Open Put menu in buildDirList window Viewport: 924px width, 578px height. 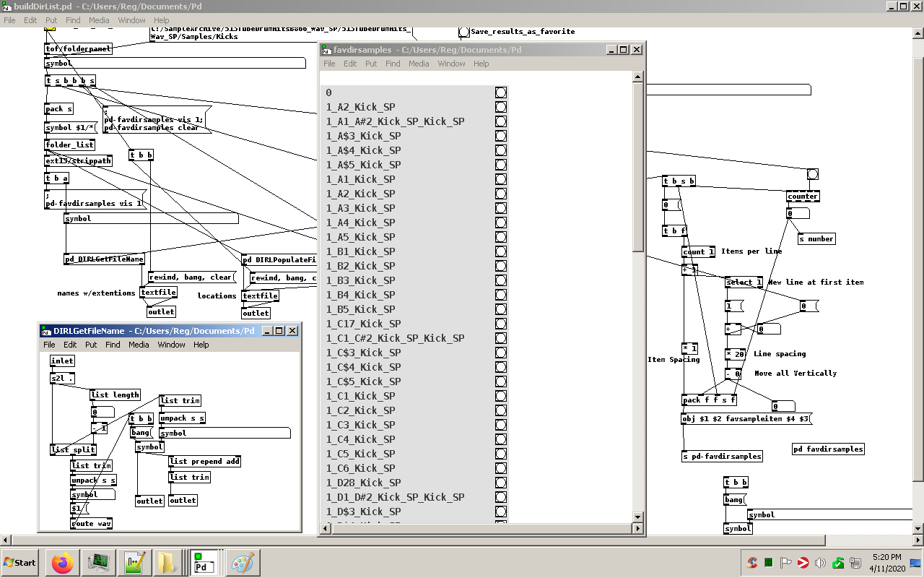tap(51, 20)
